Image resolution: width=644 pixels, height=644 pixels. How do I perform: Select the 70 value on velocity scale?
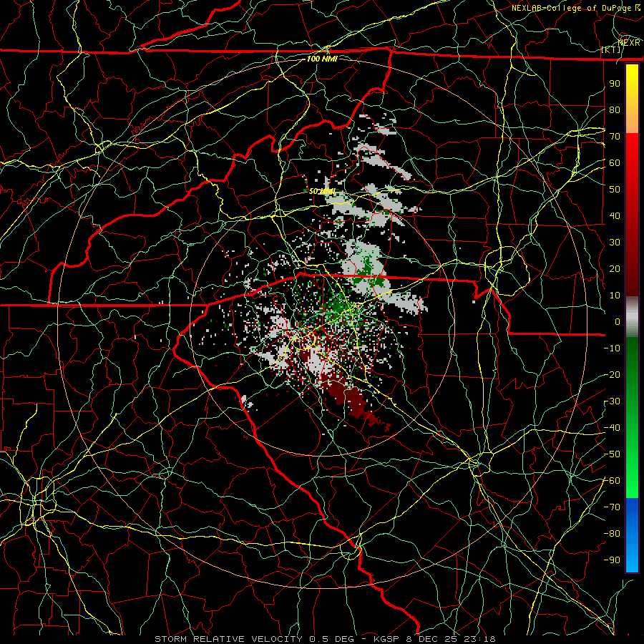click(615, 137)
